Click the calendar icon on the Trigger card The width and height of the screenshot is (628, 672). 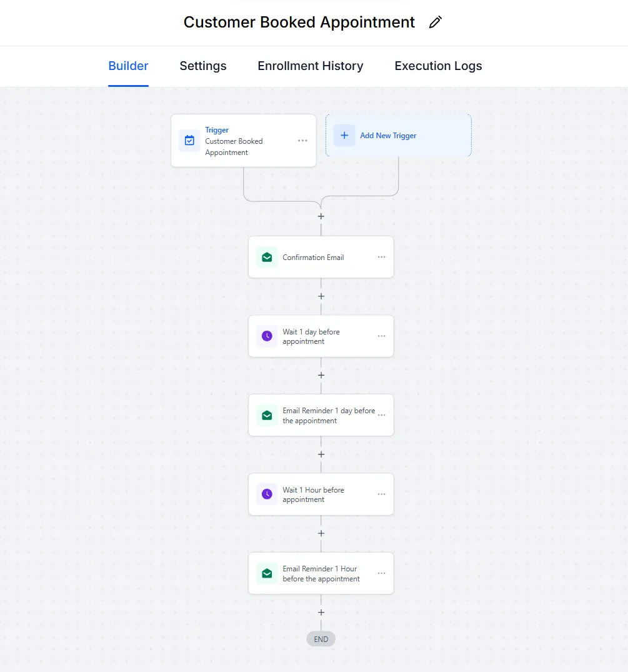(x=189, y=141)
